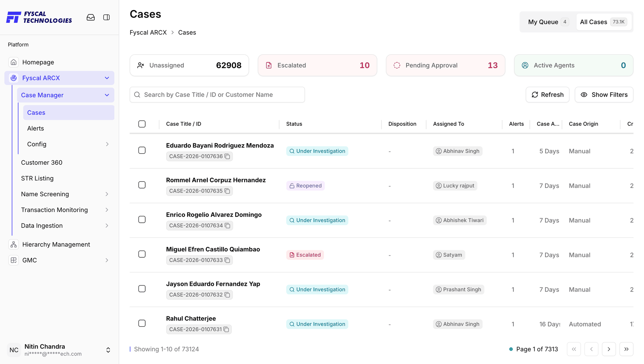This screenshot has width=644, height=364.
Task: Open Alerts in the sidebar
Action: pyautogui.click(x=36, y=128)
